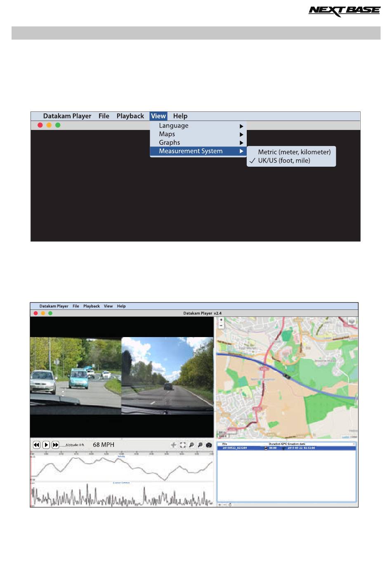Click the play button beside rewind
The image size is (392, 571).
tap(46, 445)
